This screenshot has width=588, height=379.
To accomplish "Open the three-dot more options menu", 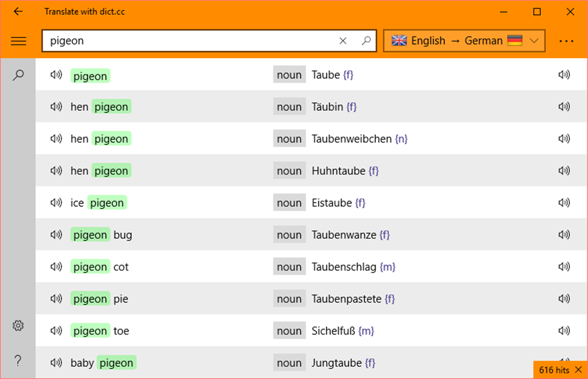I will 566,41.
